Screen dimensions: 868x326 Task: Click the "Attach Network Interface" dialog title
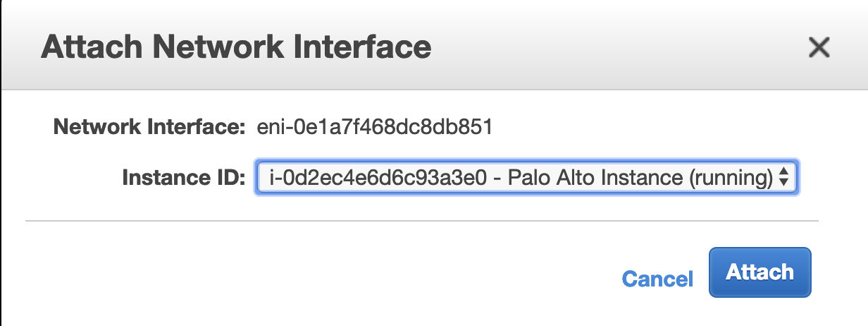click(x=236, y=47)
